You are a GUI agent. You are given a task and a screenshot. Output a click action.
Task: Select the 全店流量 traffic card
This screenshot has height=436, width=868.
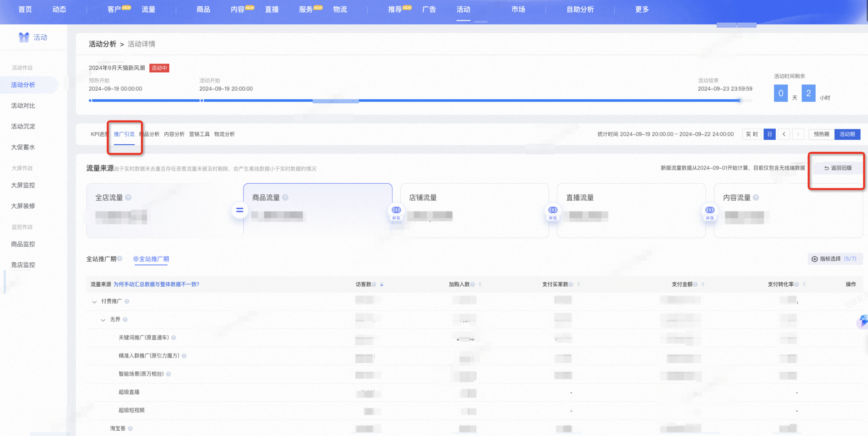point(165,211)
